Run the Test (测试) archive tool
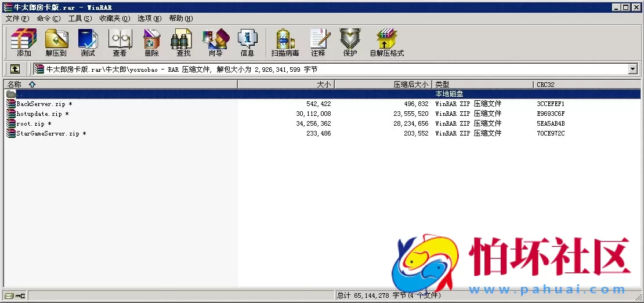This screenshot has height=303, width=644. [x=88, y=42]
